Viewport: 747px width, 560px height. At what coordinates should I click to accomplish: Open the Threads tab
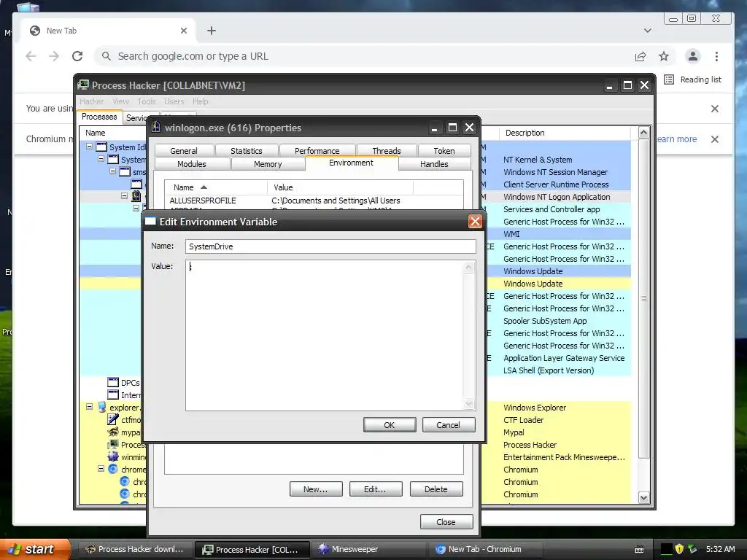tap(387, 150)
